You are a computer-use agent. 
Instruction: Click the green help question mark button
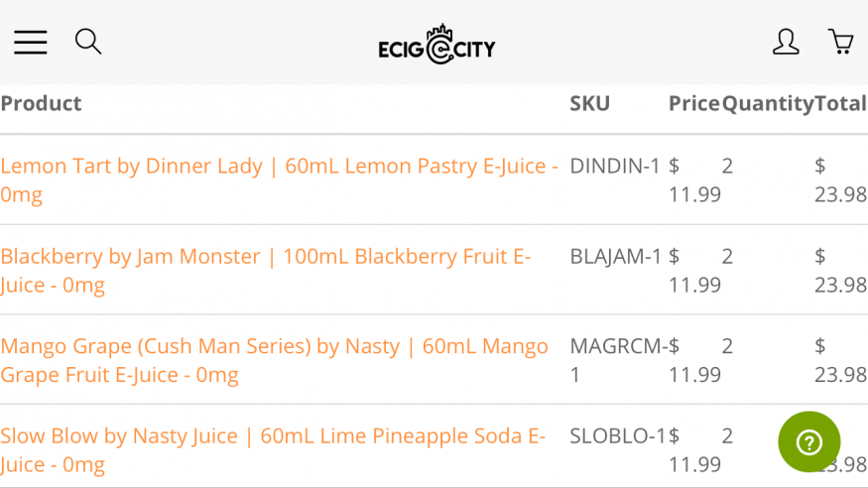[808, 442]
